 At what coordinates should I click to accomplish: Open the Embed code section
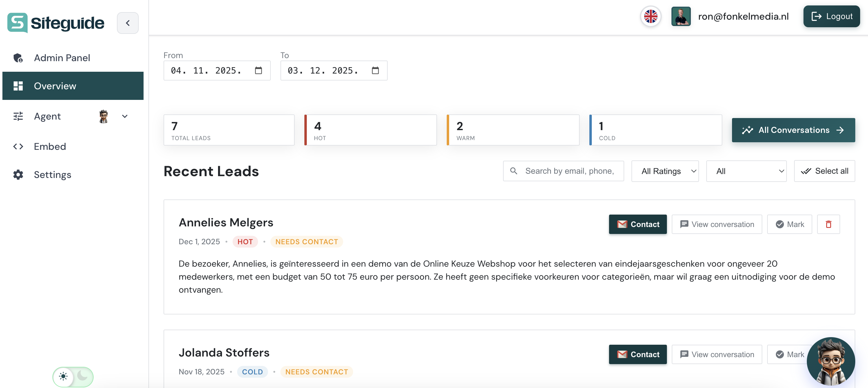(50, 146)
